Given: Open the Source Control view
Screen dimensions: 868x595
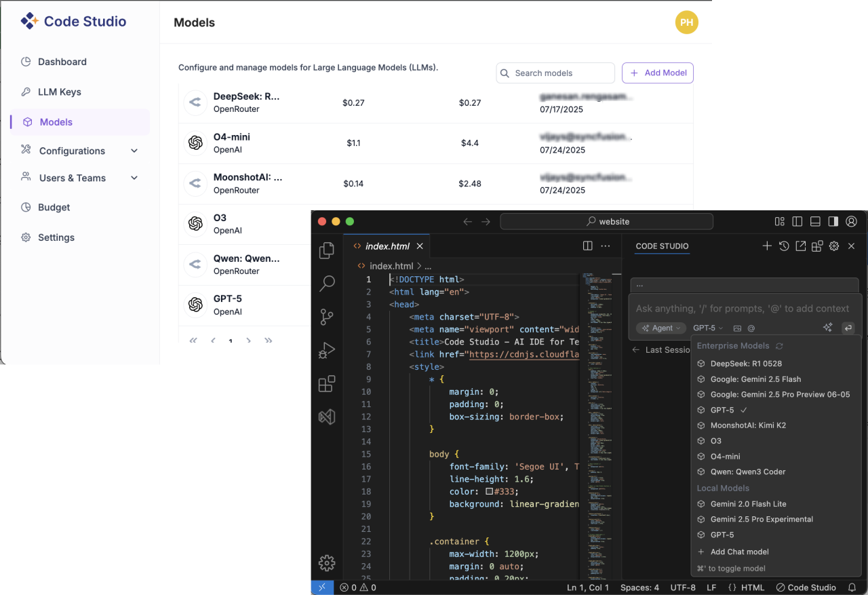Looking at the screenshot, I should [327, 317].
